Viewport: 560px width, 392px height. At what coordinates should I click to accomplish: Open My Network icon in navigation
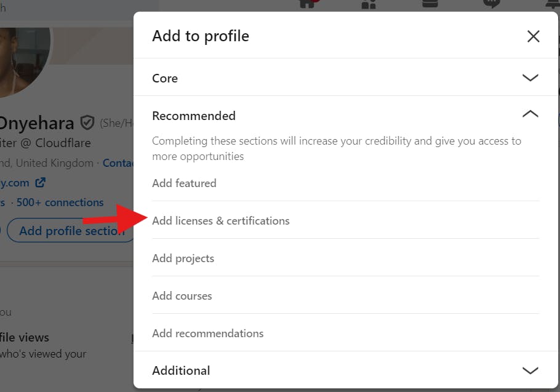[x=369, y=4]
